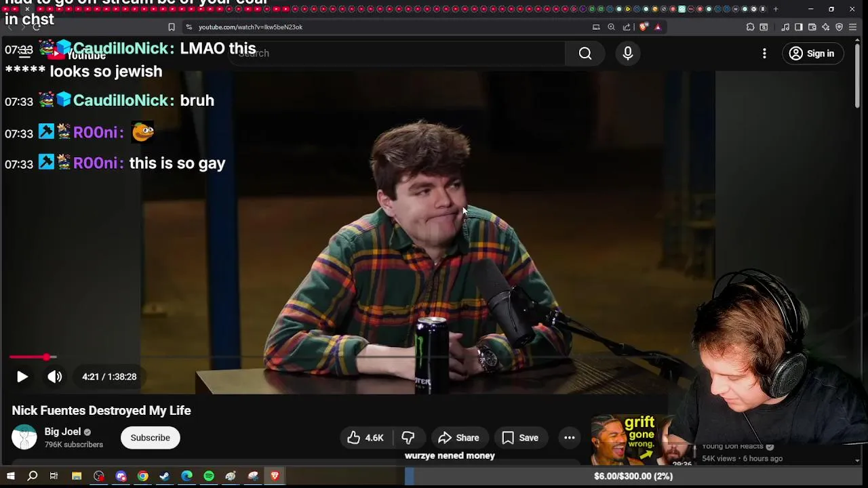
Task: Open File Explorer from the taskbar
Action: point(77,476)
